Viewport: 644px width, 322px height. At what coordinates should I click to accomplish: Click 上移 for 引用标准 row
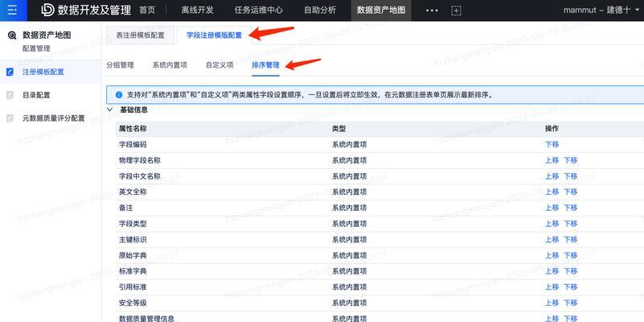(552, 287)
